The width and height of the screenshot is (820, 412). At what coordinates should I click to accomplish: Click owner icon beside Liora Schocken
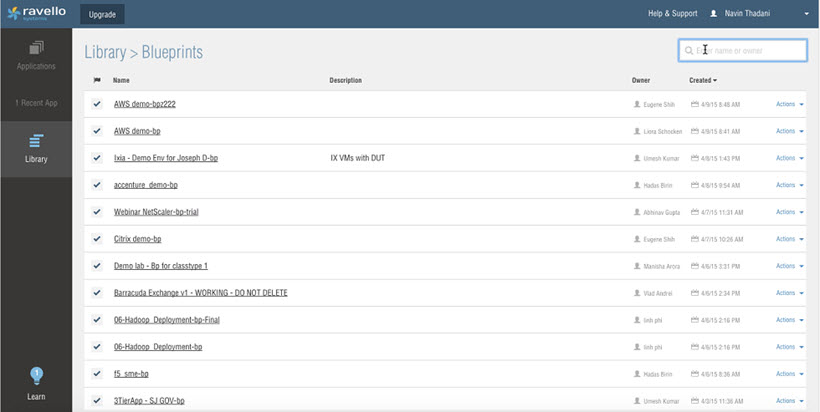click(x=637, y=131)
